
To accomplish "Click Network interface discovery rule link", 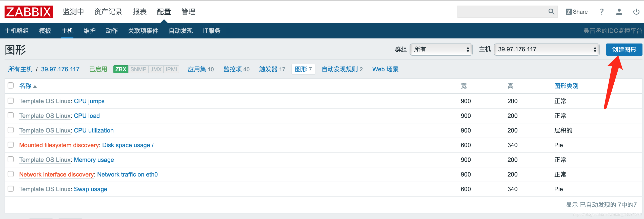I will (x=56, y=174).
